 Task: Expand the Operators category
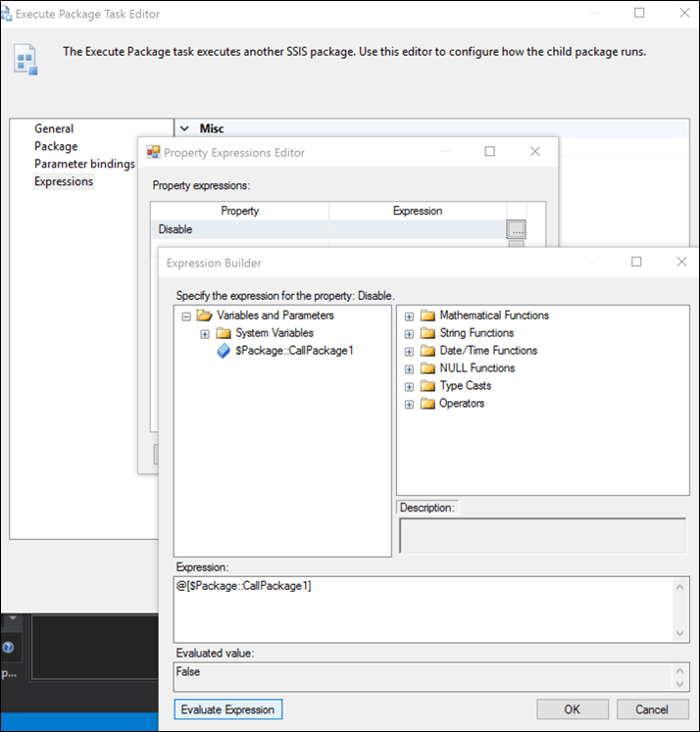(409, 404)
